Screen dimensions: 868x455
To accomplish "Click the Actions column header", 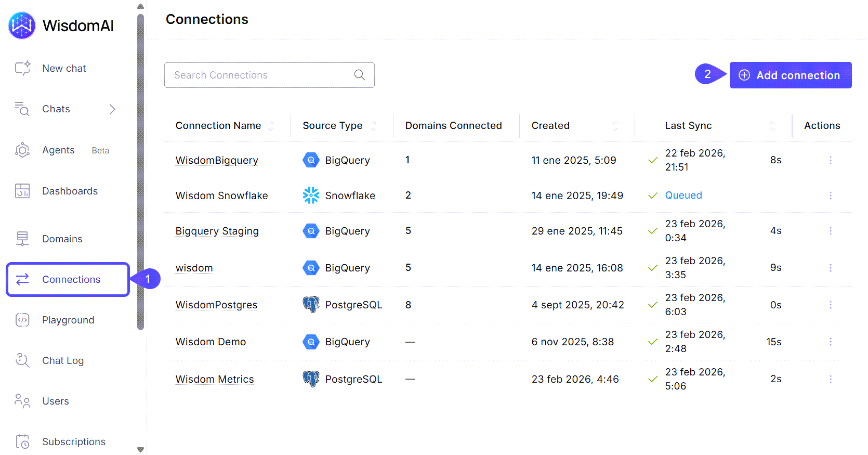I will (822, 125).
